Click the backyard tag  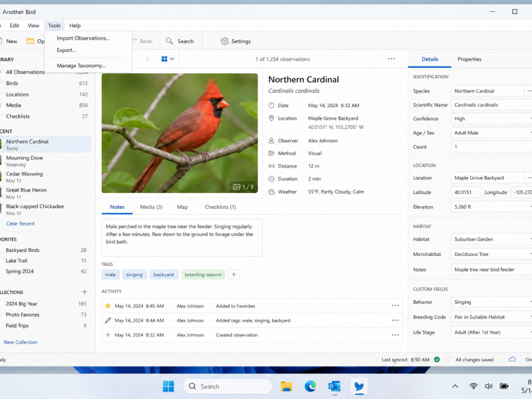coord(164,275)
